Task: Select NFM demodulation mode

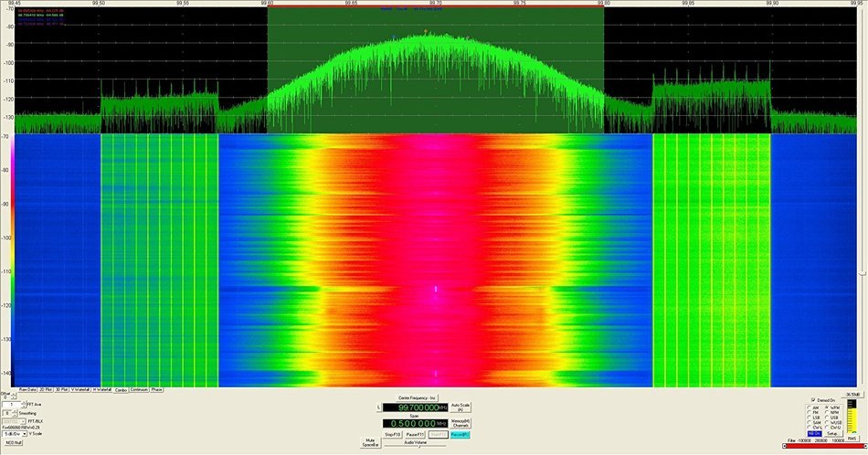Action: point(827,412)
